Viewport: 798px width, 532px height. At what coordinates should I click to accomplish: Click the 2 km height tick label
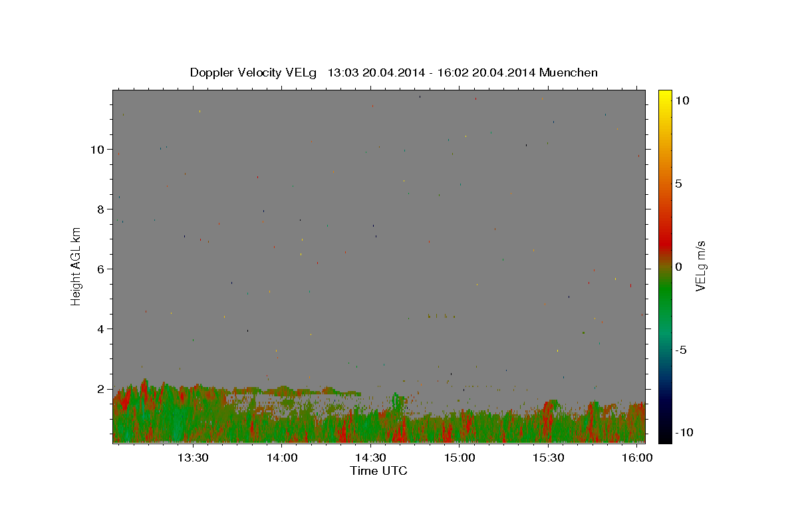(100, 389)
